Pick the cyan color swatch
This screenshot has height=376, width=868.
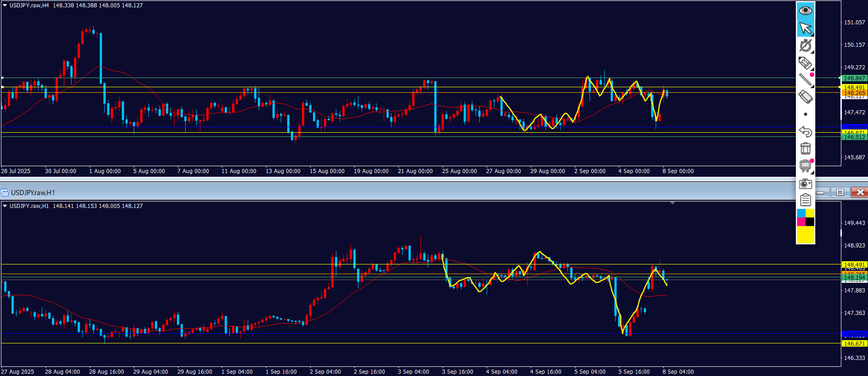pos(801,213)
